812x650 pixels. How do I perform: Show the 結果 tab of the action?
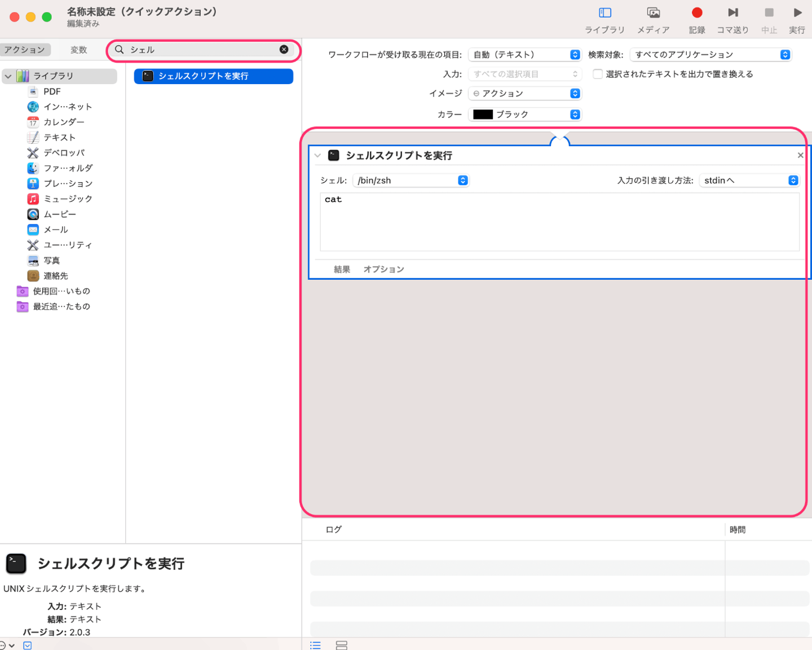pos(342,269)
